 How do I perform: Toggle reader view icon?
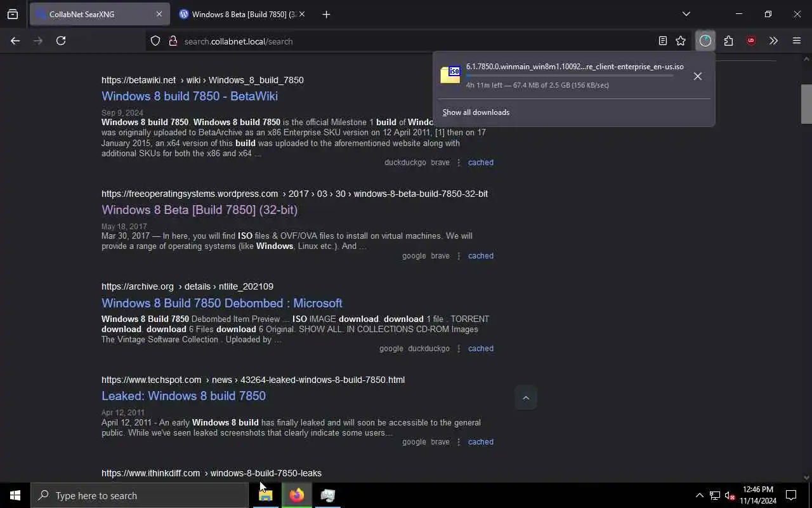coord(662,41)
